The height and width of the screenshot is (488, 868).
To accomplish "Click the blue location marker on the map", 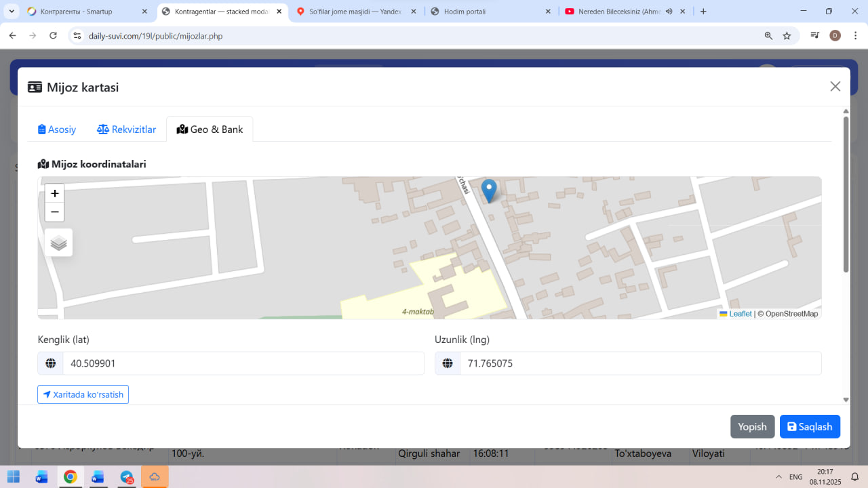I will click(488, 190).
